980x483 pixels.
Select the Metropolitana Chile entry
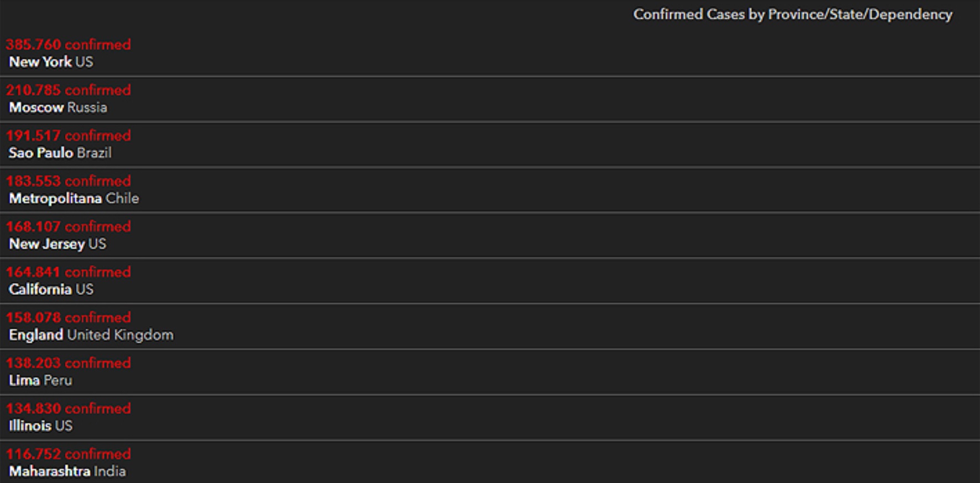pyautogui.click(x=74, y=198)
